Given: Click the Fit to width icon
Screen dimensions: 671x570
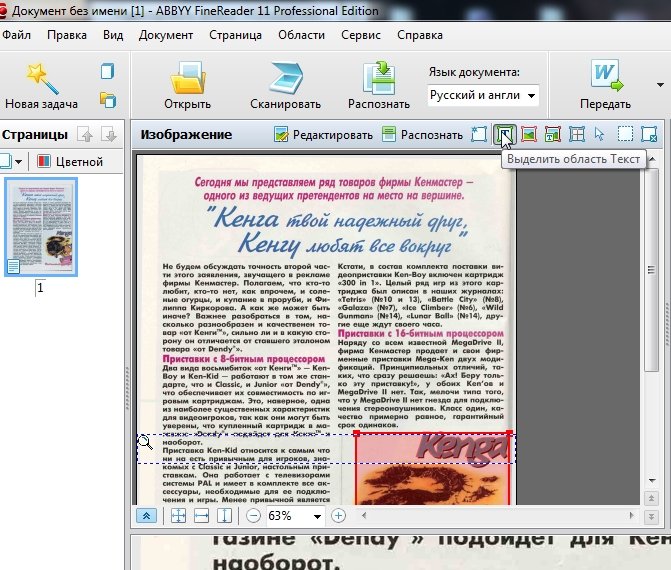Looking at the screenshot, I should 201,516.
